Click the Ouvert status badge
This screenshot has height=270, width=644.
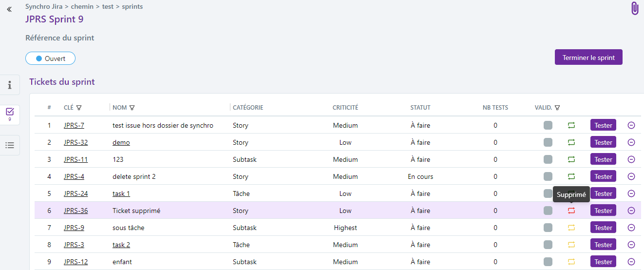[50, 58]
